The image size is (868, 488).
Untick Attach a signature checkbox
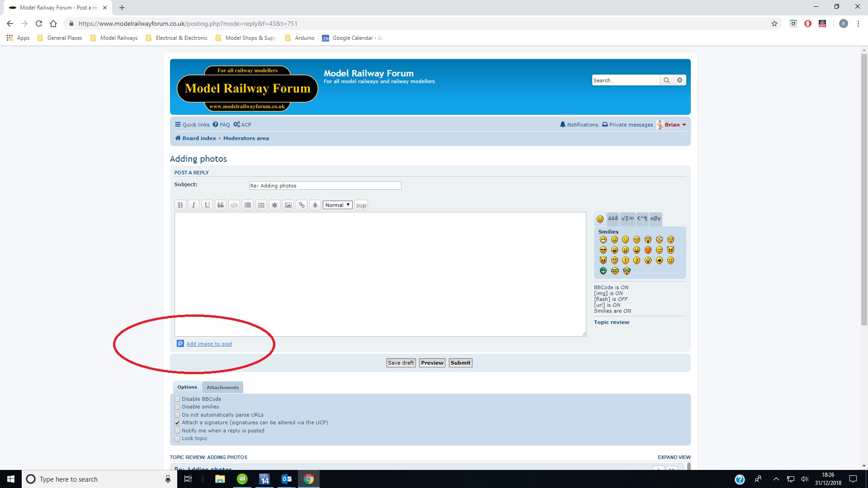(177, 423)
